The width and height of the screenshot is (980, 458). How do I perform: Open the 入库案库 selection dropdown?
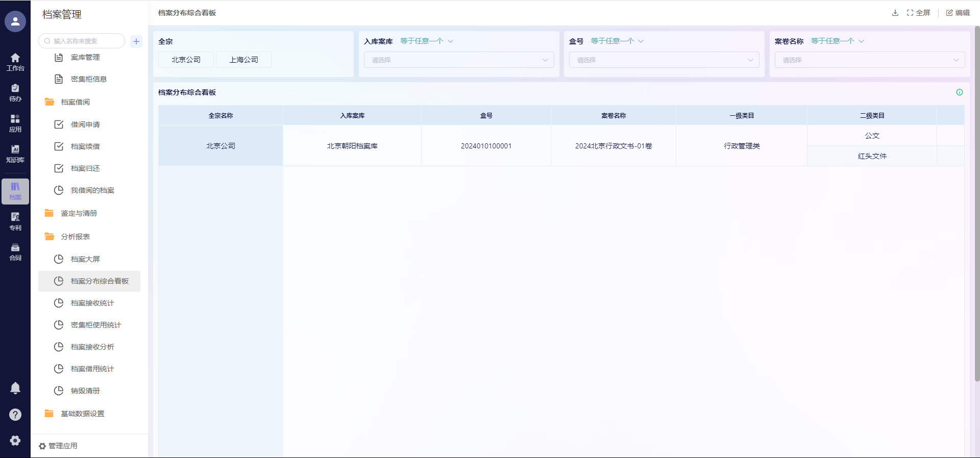point(459,60)
